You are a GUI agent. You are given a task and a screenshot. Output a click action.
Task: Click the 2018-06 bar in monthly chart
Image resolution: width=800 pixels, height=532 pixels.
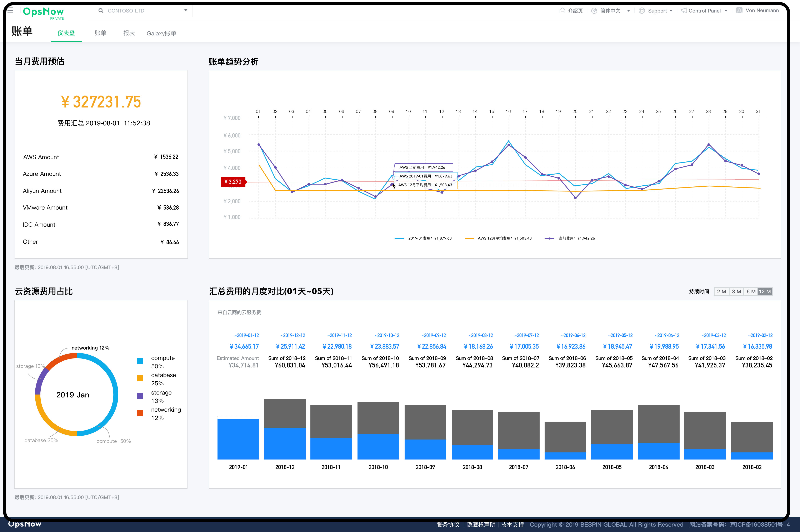565,440
